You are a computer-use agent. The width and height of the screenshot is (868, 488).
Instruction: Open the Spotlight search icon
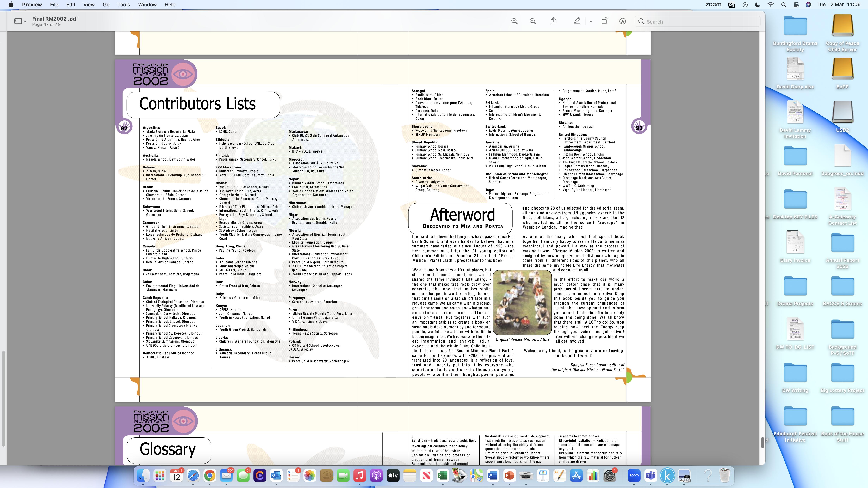point(783,5)
